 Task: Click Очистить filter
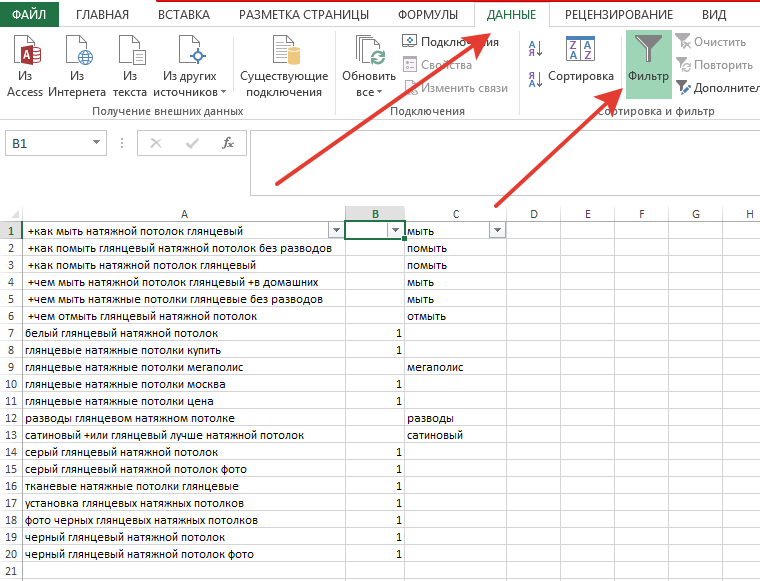coord(711,42)
